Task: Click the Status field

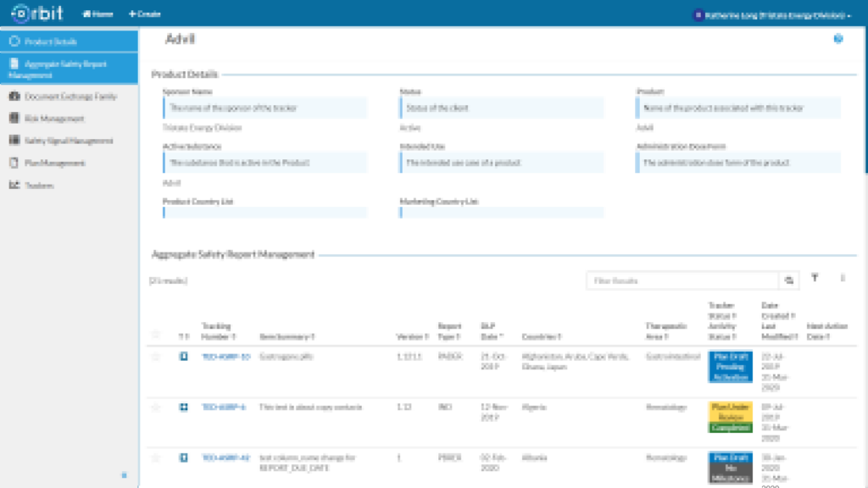Action: coord(502,108)
